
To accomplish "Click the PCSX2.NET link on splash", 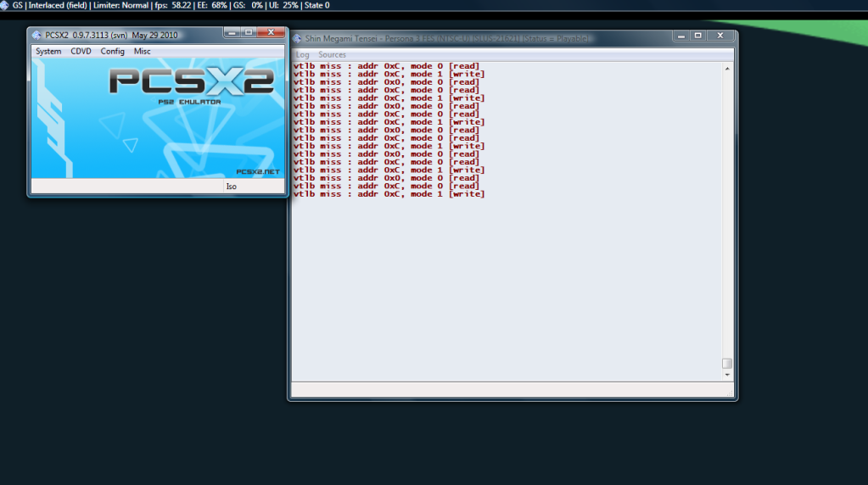I will click(258, 172).
